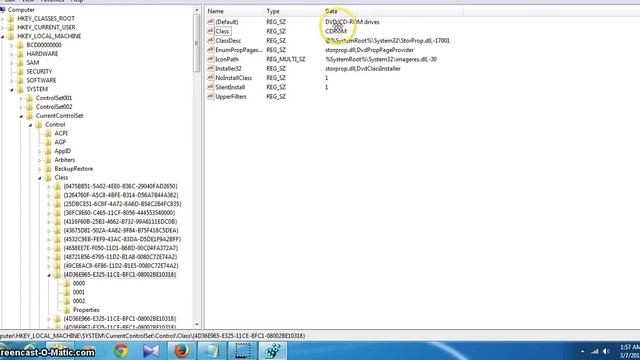
Task: Select the key starting with {36FC9E60
Action: coord(119,213)
